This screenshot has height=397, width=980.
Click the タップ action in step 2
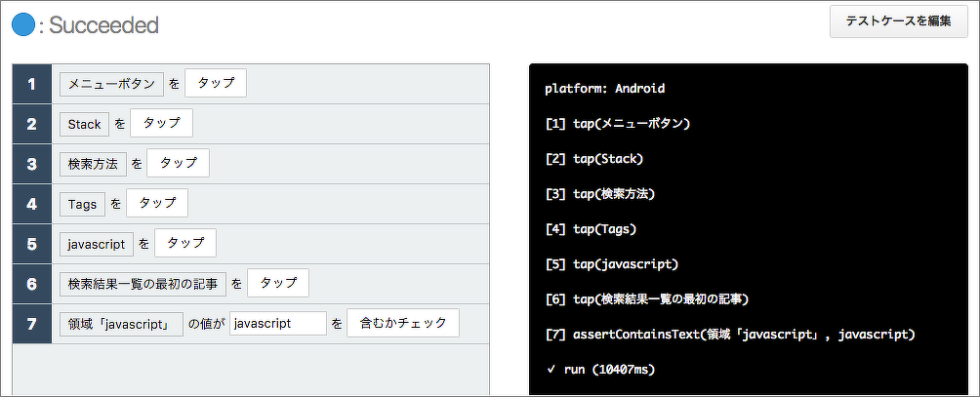[161, 124]
